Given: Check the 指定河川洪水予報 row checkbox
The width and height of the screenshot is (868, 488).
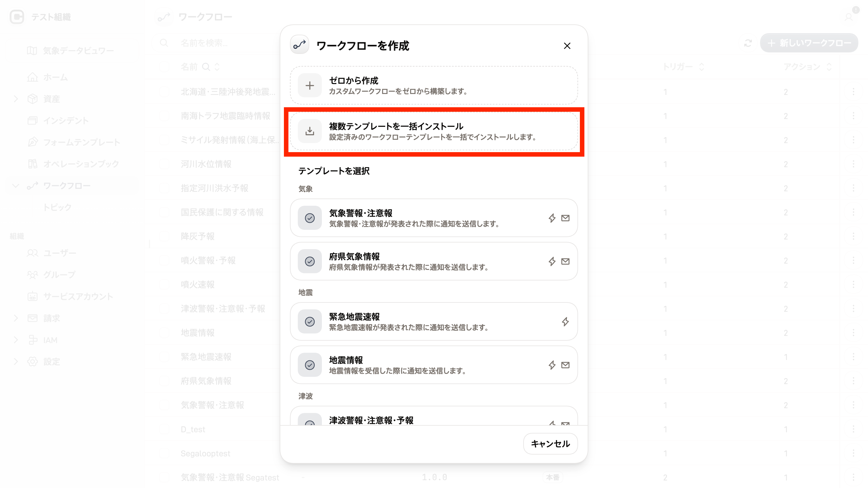Looking at the screenshot, I should coord(164,188).
